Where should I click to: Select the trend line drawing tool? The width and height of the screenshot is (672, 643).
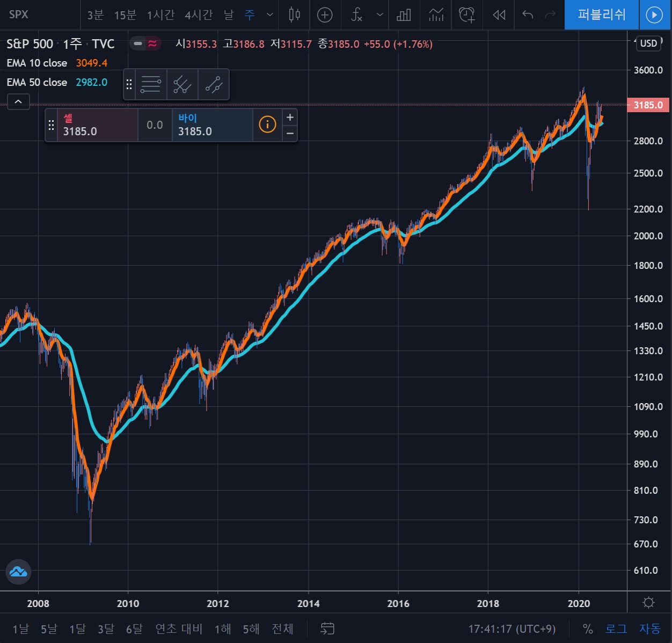click(214, 84)
